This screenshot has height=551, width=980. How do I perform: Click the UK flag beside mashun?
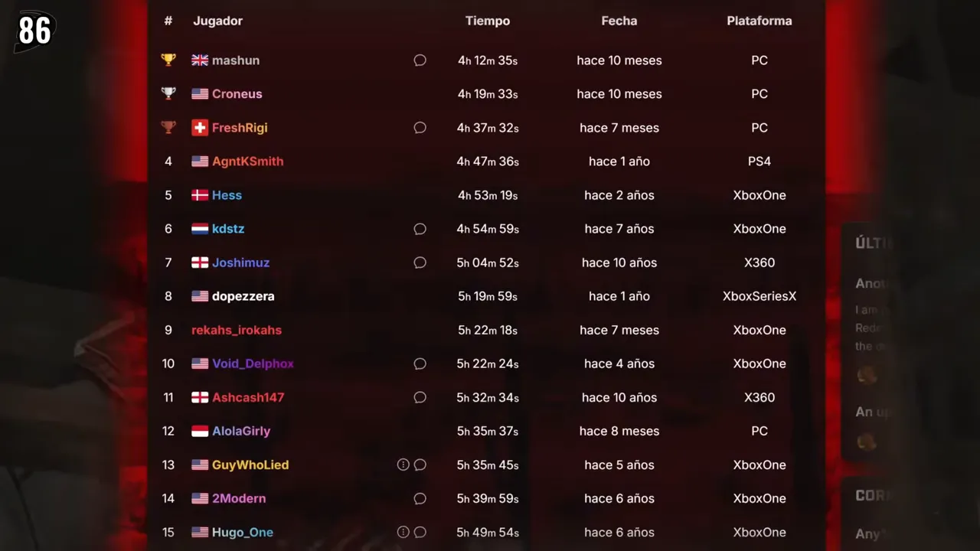pos(200,60)
